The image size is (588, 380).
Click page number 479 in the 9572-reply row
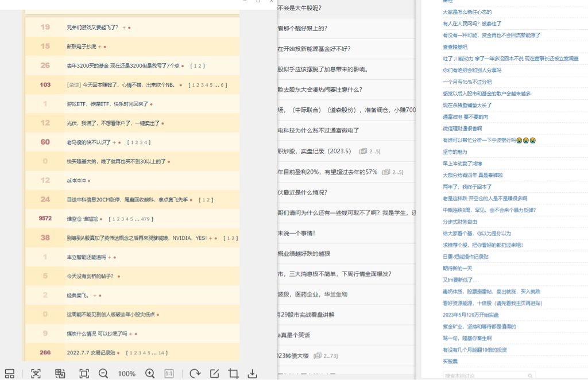coord(145,219)
